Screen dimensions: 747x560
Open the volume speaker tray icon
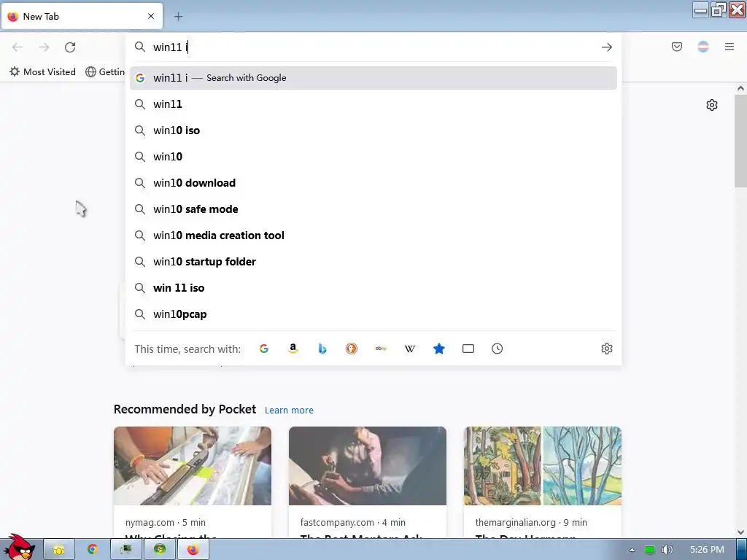click(667, 550)
